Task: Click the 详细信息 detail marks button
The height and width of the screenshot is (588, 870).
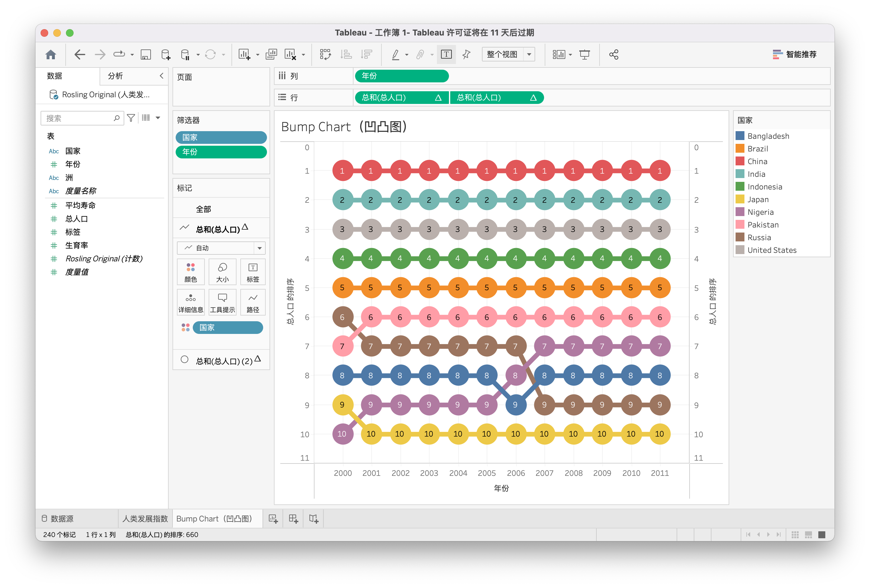Action: pos(191,302)
